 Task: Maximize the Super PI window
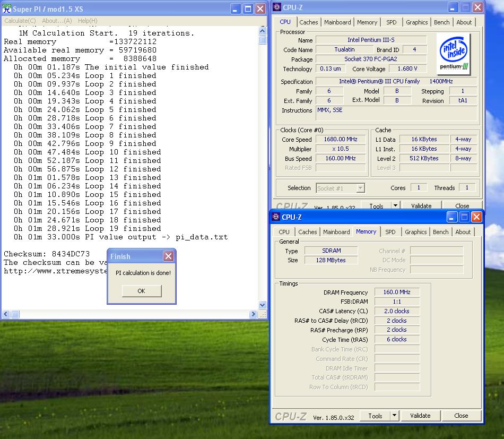click(x=248, y=8)
